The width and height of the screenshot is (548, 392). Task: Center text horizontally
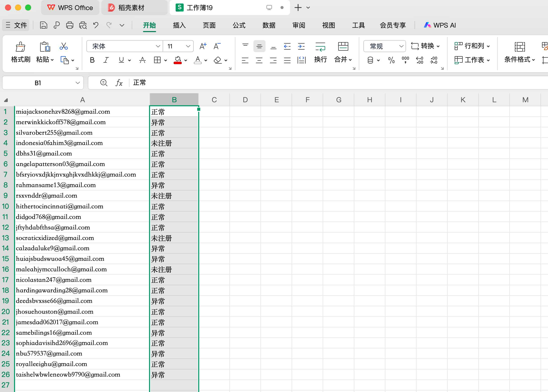point(259,60)
